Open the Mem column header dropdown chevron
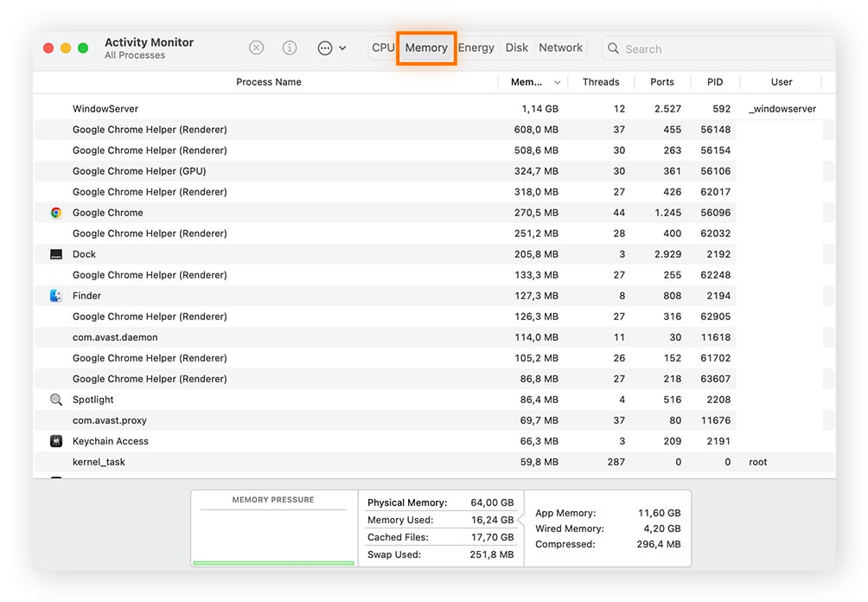This screenshot has height=602, width=868. coord(556,81)
